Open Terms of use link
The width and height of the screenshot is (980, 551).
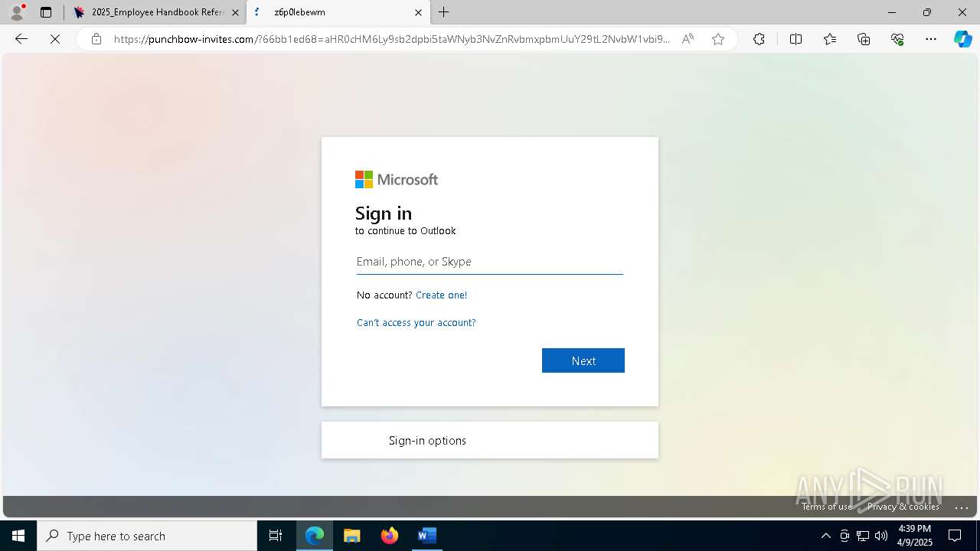click(827, 507)
